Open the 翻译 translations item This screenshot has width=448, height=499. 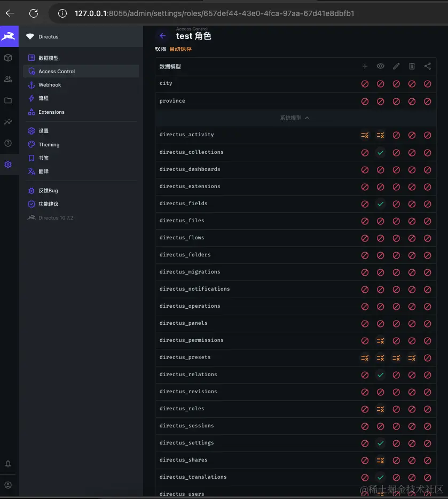pyautogui.click(x=81, y=171)
